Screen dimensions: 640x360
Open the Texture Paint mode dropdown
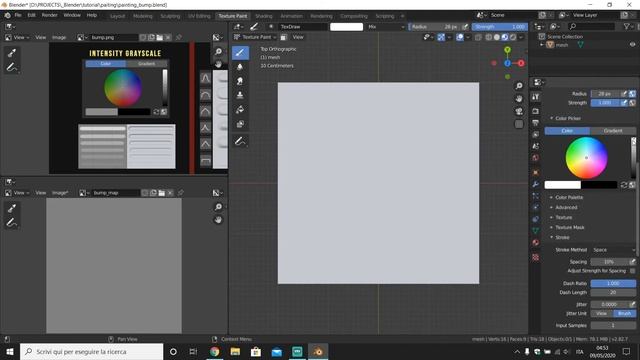pyautogui.click(x=255, y=37)
